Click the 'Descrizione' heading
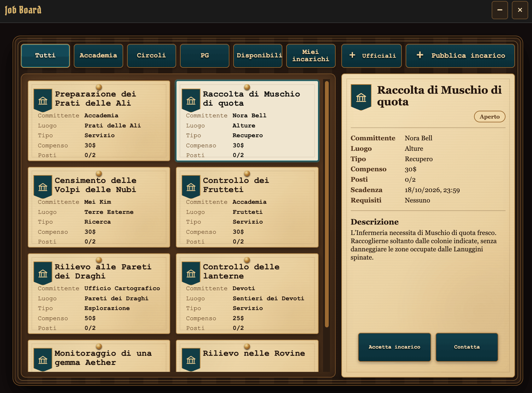This screenshot has width=532, height=393. (375, 222)
